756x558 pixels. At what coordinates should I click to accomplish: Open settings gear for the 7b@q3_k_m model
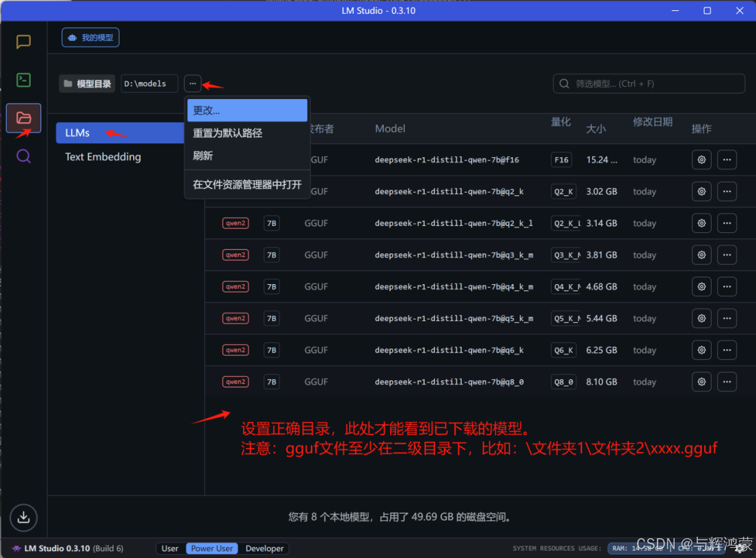pyautogui.click(x=701, y=255)
